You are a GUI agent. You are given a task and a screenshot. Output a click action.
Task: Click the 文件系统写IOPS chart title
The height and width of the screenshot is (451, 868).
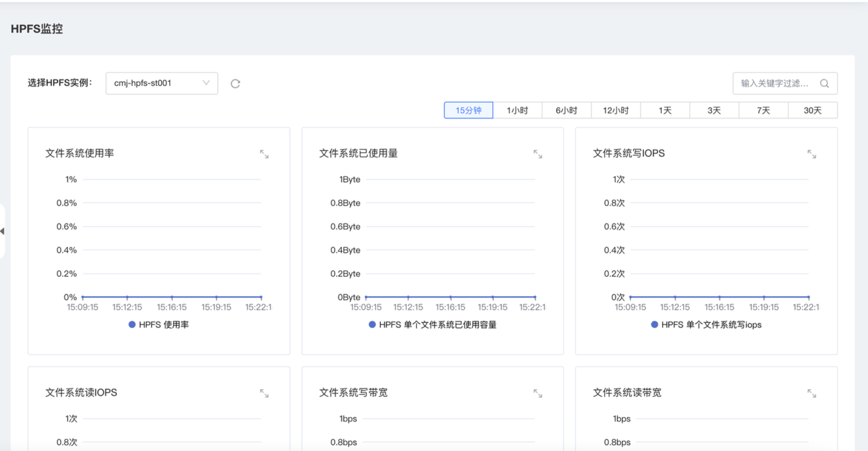point(629,153)
